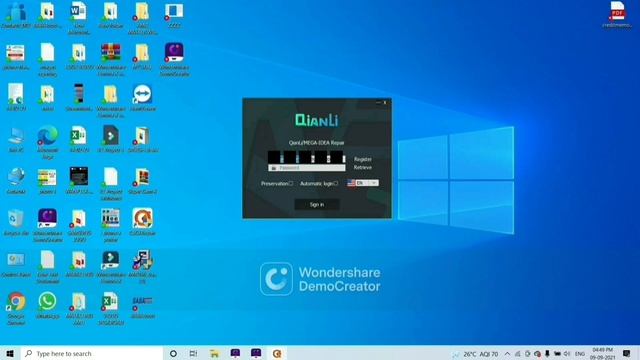The width and height of the screenshot is (640, 360).
Task: Tick the Automatic login checkbox
Action: [x=336, y=183]
